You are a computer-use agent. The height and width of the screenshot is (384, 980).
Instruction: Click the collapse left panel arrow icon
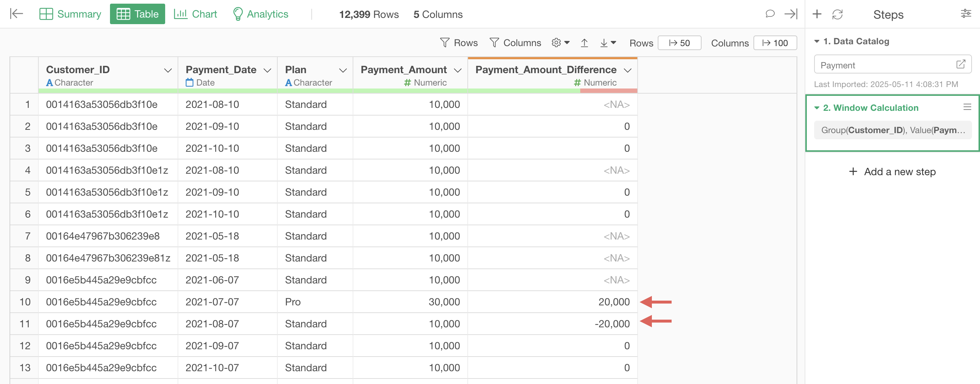tap(16, 14)
